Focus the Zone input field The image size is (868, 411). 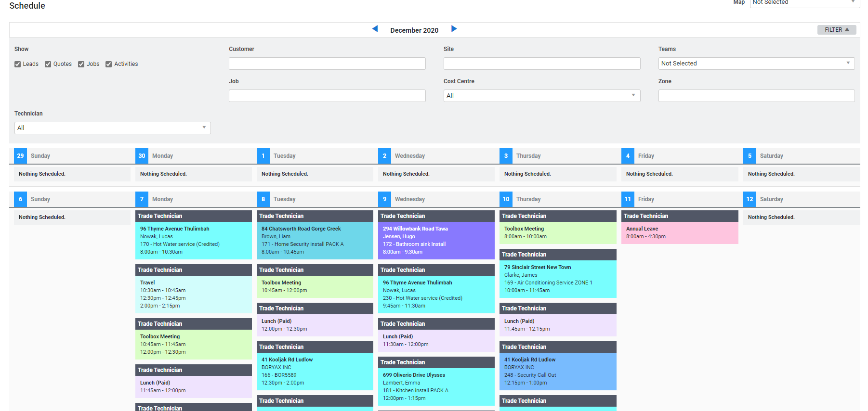756,96
